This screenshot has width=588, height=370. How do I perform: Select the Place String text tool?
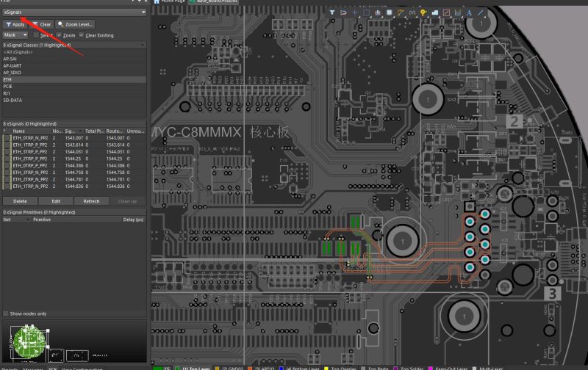(x=470, y=12)
